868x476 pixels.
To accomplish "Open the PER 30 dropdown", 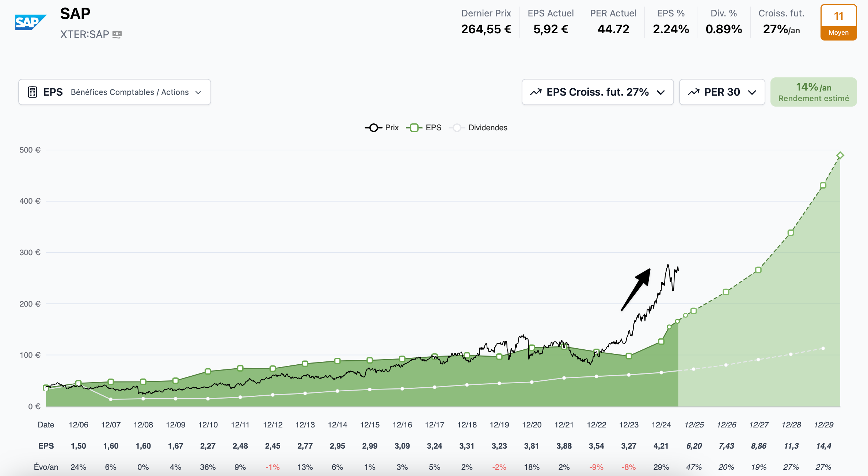I will 722,92.
